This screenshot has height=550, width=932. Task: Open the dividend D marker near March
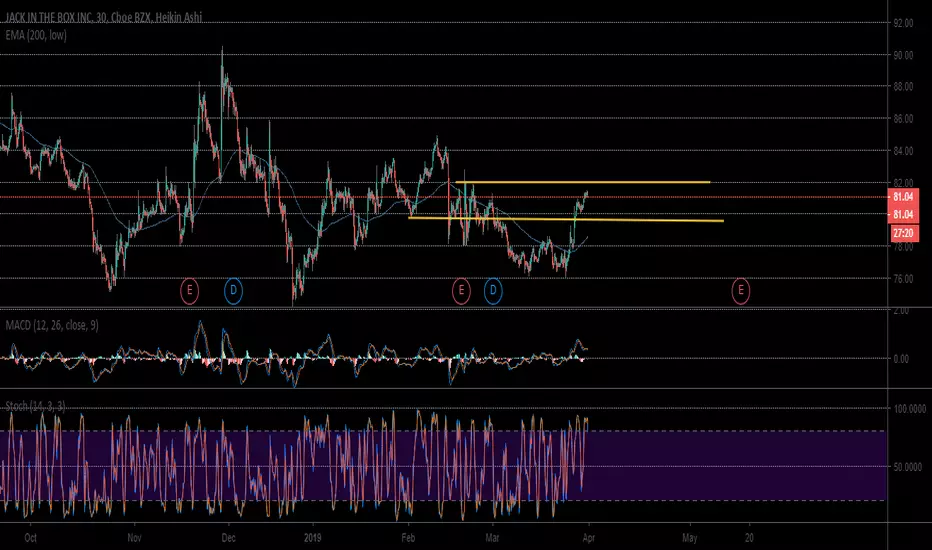[x=493, y=291]
